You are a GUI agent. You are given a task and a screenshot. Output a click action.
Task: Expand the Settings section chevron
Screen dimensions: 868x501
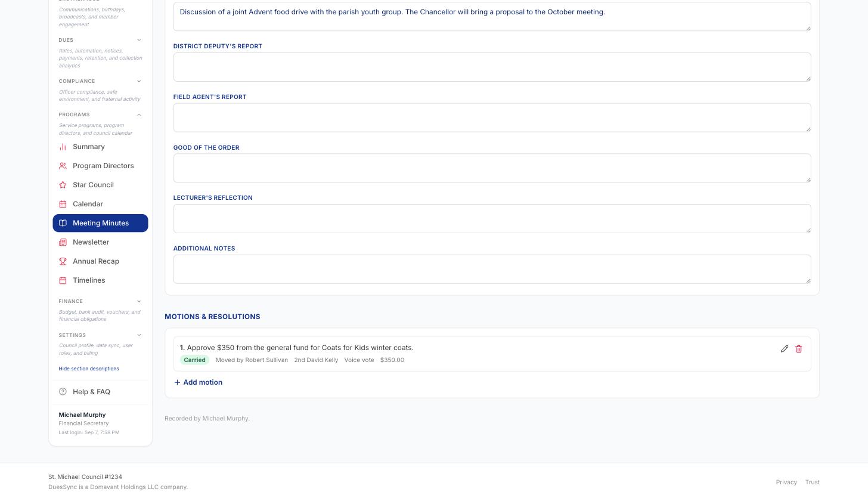(x=139, y=335)
